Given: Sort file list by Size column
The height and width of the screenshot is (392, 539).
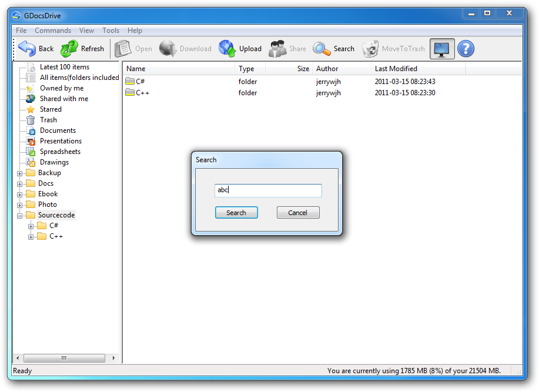Looking at the screenshot, I should point(289,69).
